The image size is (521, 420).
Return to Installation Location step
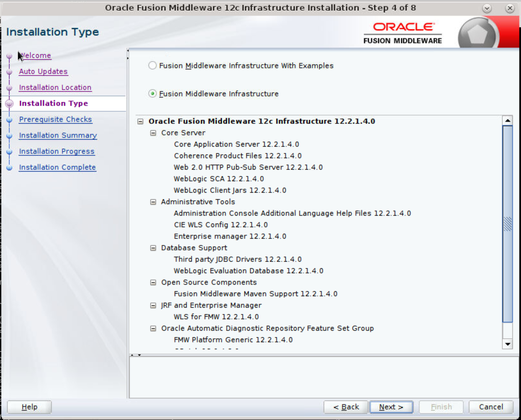point(55,87)
